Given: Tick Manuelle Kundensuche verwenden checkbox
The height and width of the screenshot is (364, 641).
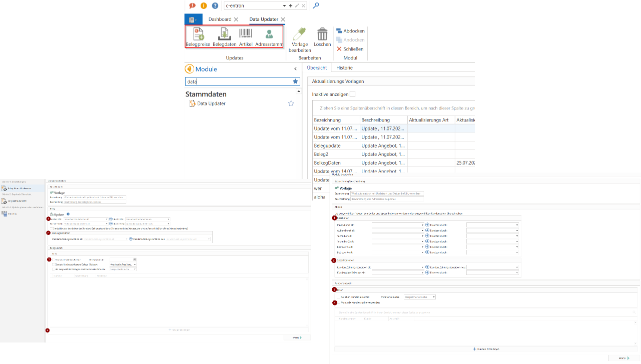Looking at the screenshot, I should [x=338, y=302].
